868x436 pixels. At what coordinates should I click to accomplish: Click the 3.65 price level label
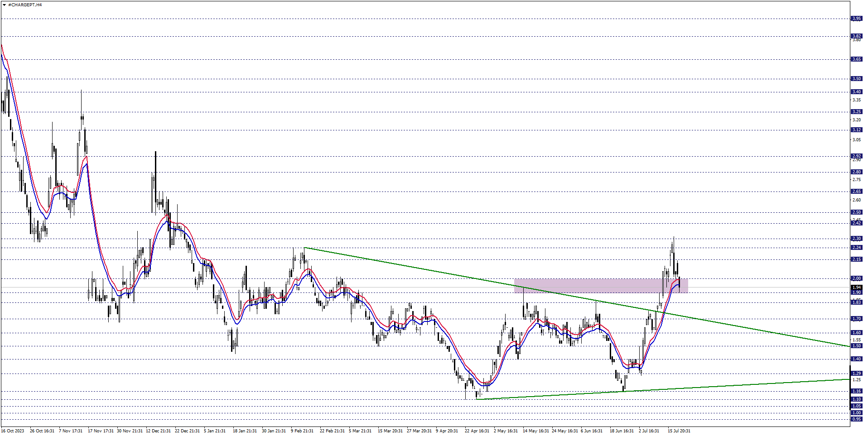click(x=856, y=59)
